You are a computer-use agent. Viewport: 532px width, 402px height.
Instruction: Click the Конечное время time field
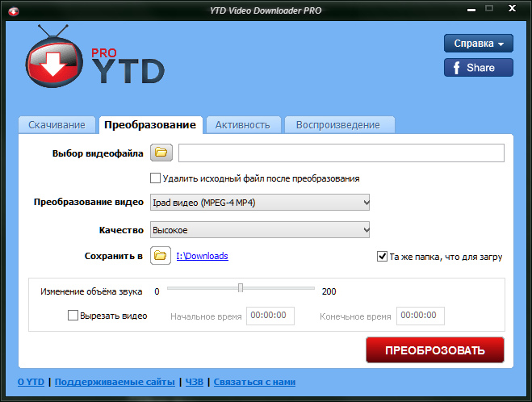pyautogui.click(x=421, y=316)
